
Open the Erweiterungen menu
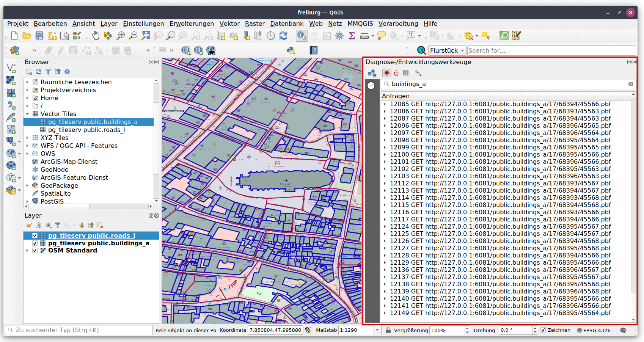[x=192, y=24]
